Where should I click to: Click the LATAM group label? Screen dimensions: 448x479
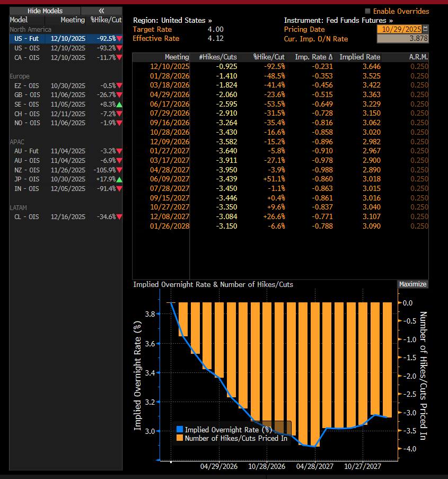pyautogui.click(x=19, y=208)
